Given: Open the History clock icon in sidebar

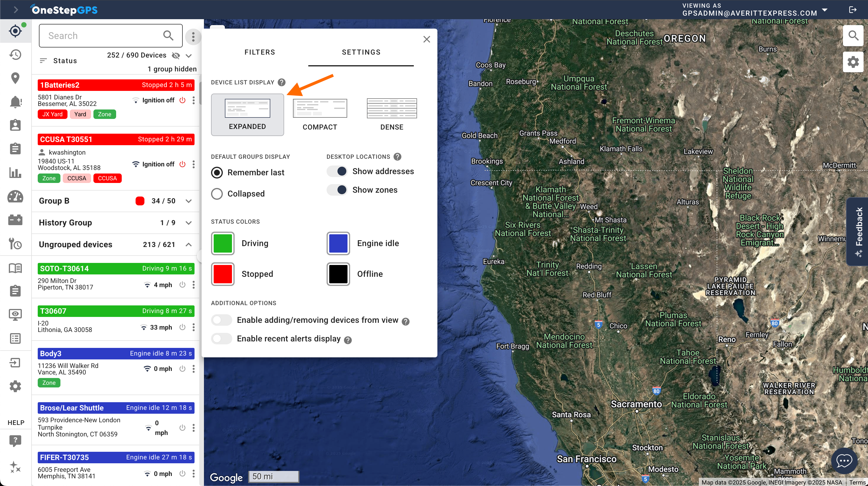Looking at the screenshot, I should click(15, 55).
